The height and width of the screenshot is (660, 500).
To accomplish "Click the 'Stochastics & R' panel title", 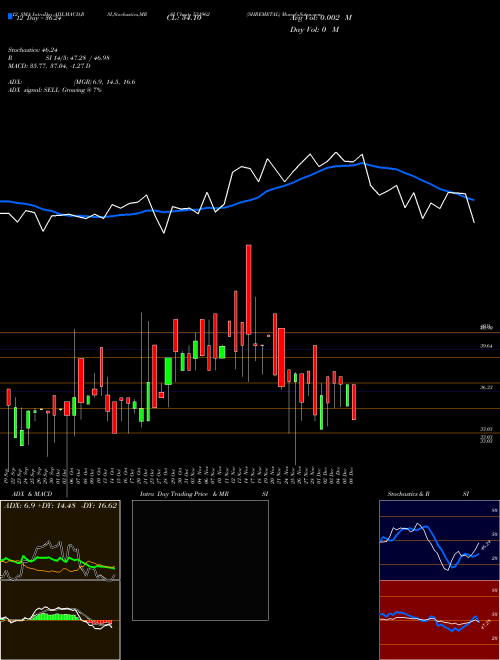I will 408,494.
